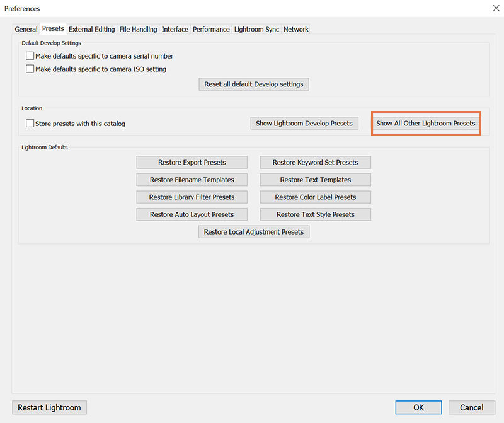Switch to the General tab
504x423 pixels.
[26, 29]
